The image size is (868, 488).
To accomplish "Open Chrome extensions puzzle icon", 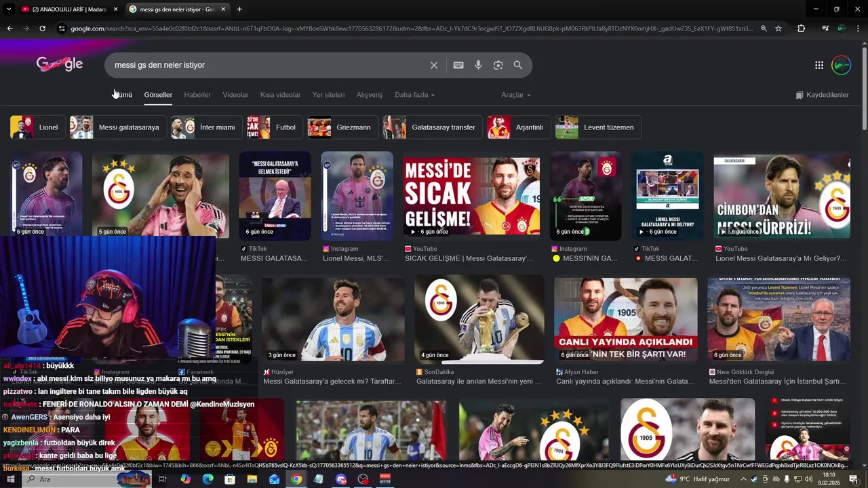I will coord(802,28).
